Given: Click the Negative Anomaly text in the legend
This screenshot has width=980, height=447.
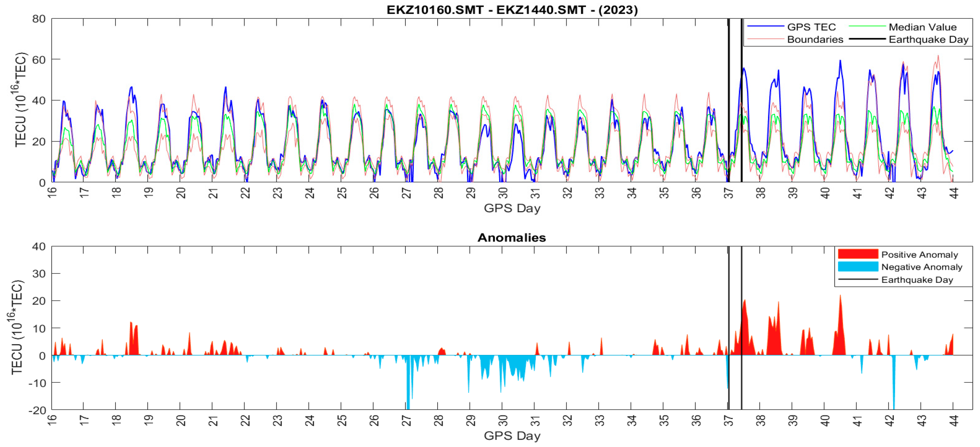Looking at the screenshot, I should click(x=922, y=267).
